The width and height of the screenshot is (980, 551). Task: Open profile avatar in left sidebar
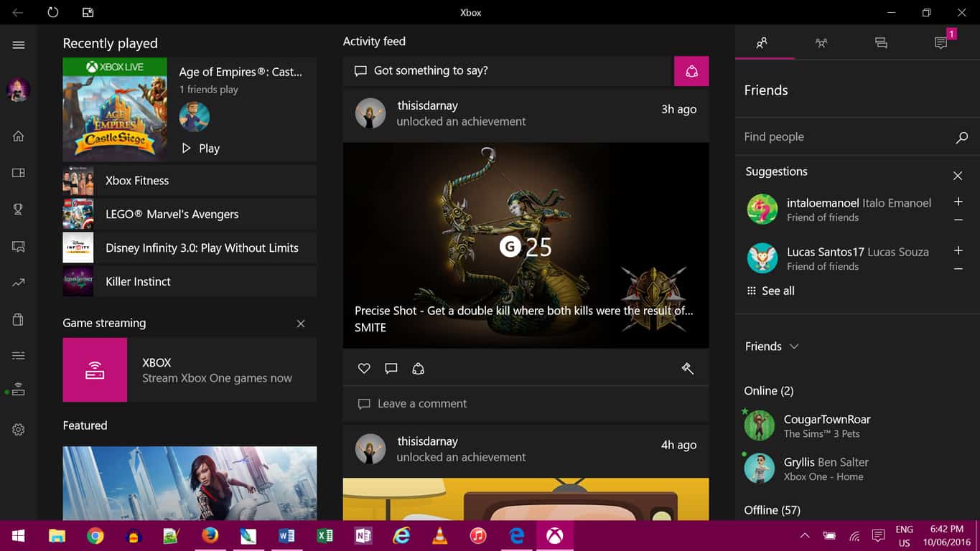(19, 90)
